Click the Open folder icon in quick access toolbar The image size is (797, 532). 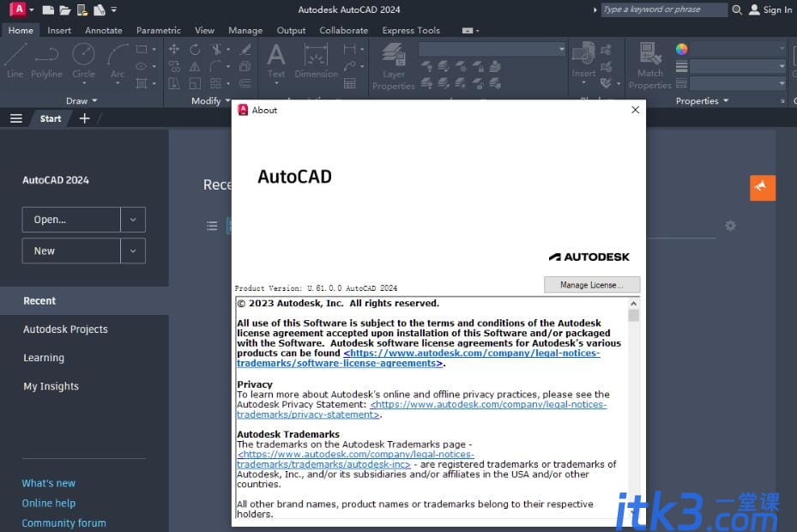(x=64, y=9)
